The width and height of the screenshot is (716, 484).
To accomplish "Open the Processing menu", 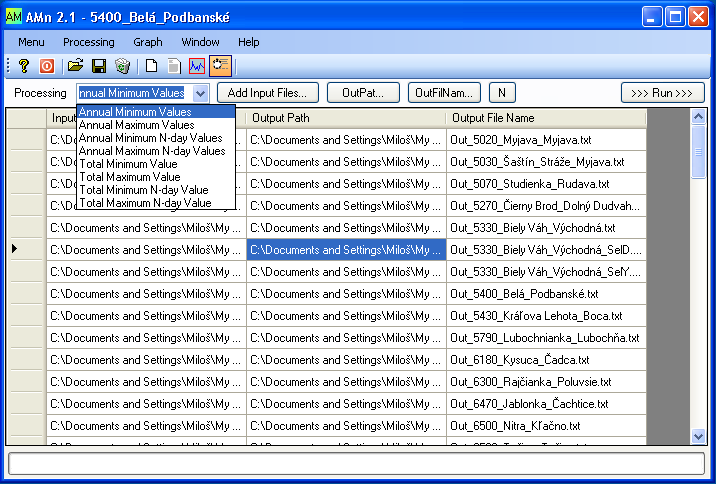I will (89, 42).
